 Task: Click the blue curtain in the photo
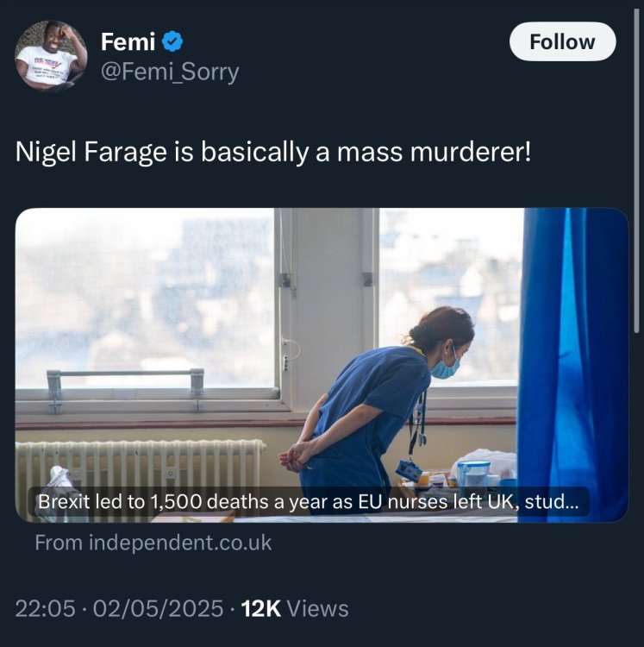(x=572, y=362)
